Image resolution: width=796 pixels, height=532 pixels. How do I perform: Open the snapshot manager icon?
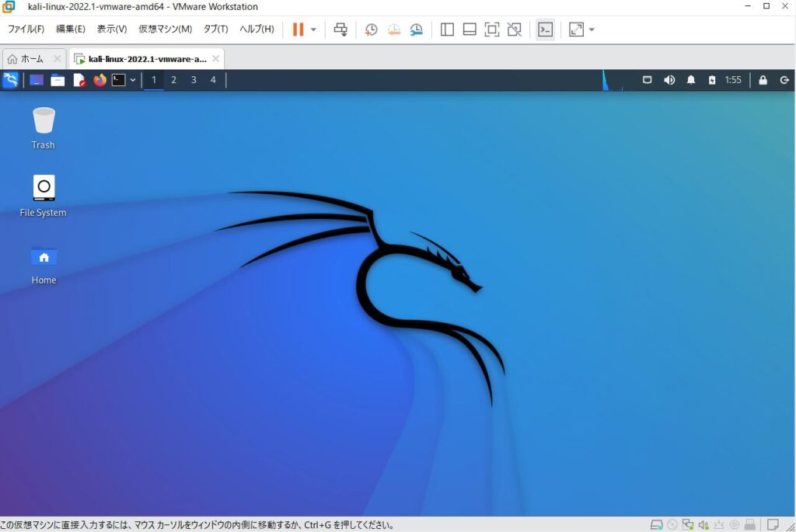[x=417, y=30]
